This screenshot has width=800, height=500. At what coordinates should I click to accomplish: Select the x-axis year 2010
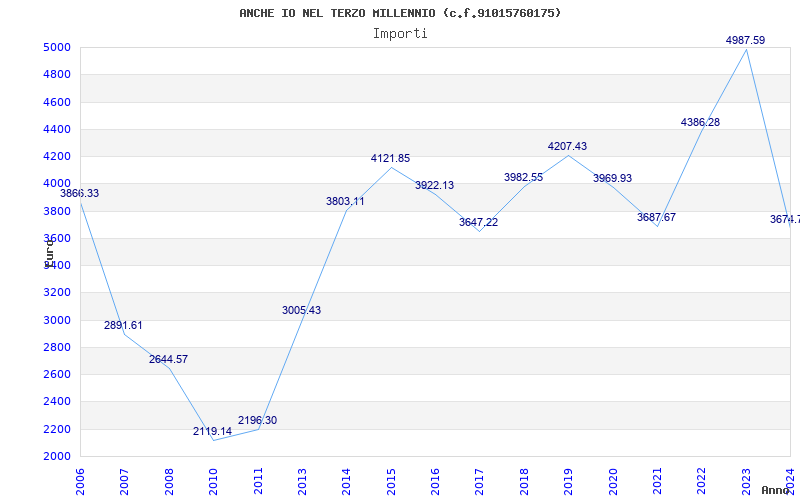(x=213, y=482)
